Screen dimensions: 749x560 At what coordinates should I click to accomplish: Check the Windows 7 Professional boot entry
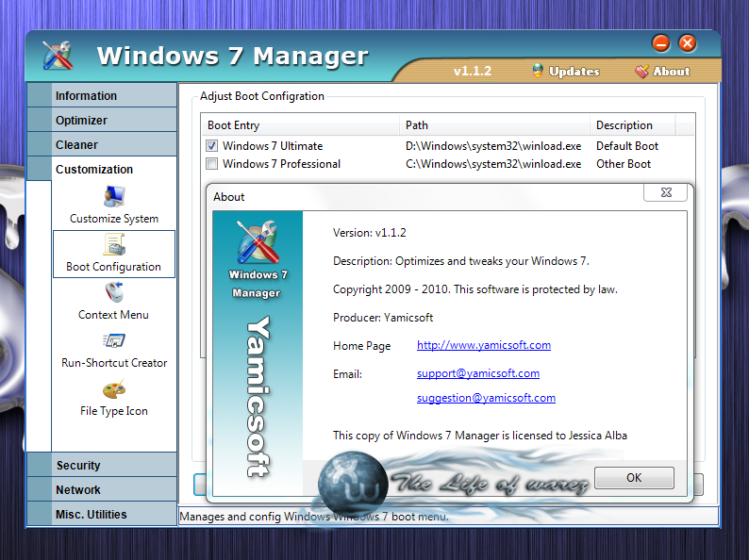coord(211,164)
